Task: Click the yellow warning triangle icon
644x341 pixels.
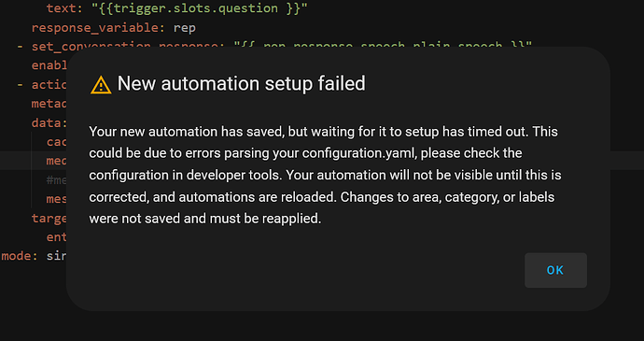Action: click(x=101, y=85)
